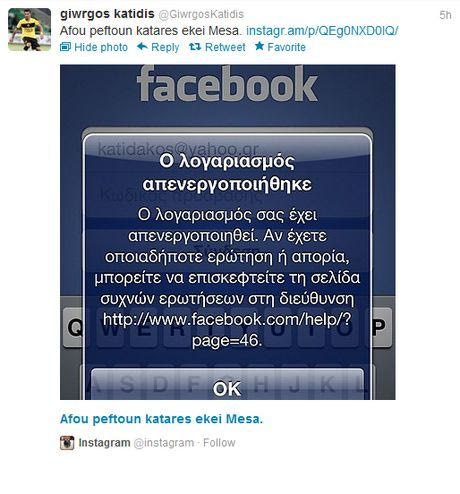This screenshot has height=494, width=460.
Task: Click the Hide photo icon
Action: tap(65, 47)
